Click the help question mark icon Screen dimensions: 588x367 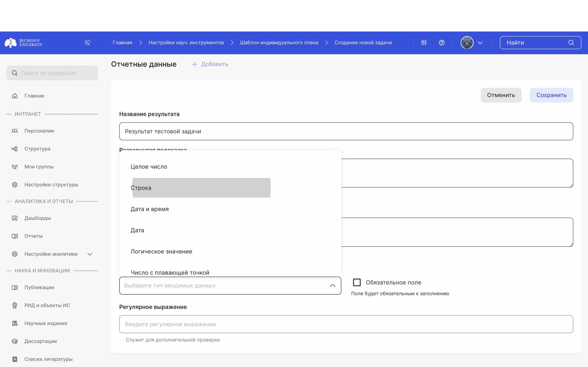click(442, 42)
